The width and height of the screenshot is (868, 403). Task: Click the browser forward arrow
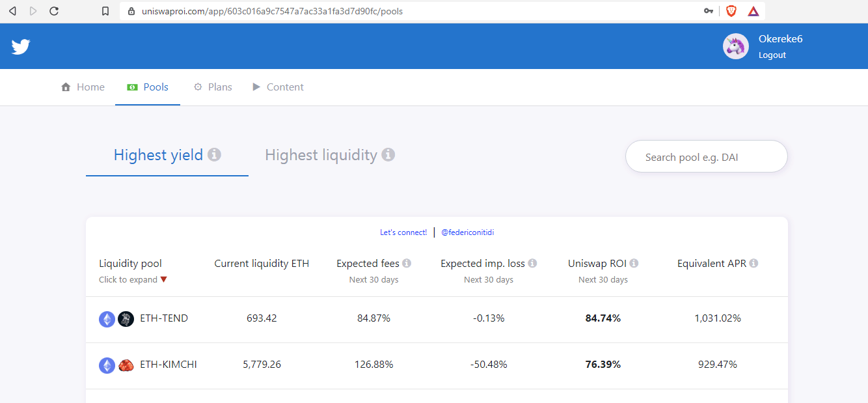point(33,11)
